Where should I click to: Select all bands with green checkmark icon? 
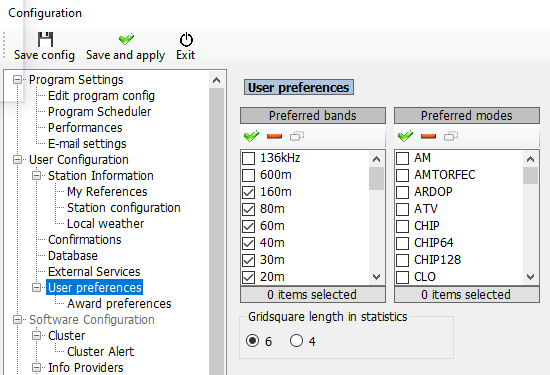251,136
